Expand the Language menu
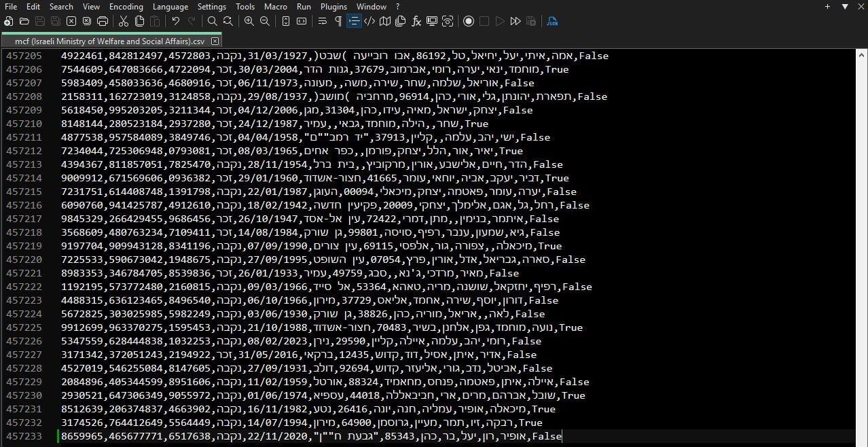Viewport: 868px width, 447px height. click(x=170, y=6)
